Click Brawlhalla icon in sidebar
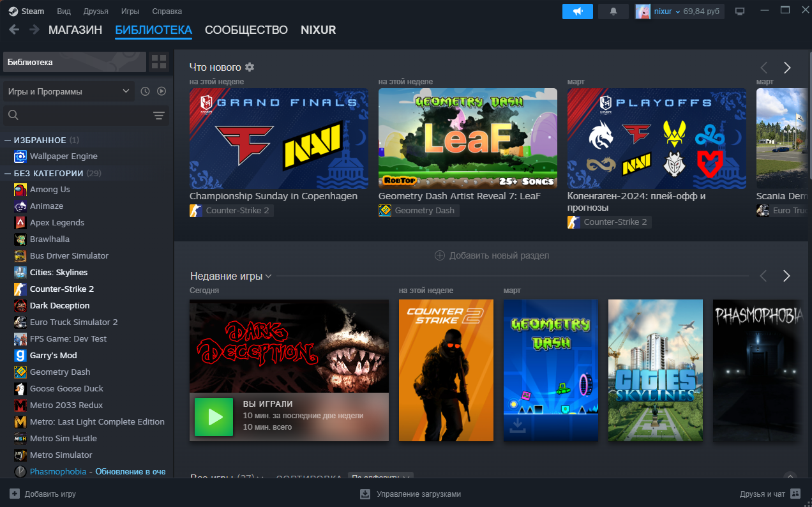The height and width of the screenshot is (507, 812). [x=20, y=239]
